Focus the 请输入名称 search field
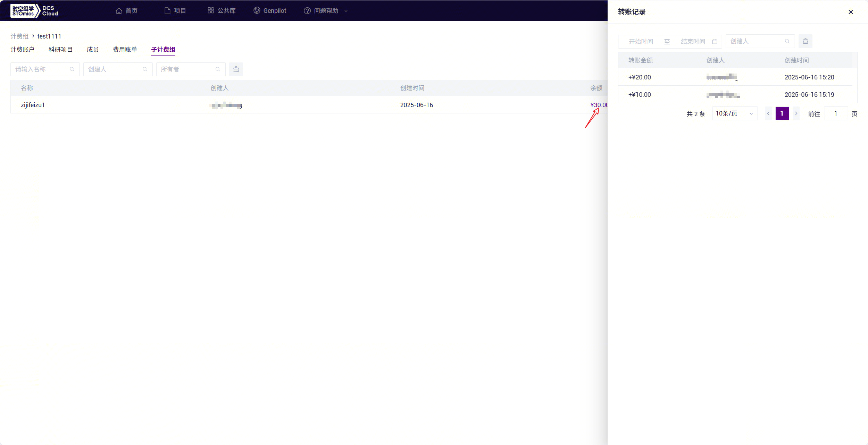The image size is (868, 445). tap(45, 69)
